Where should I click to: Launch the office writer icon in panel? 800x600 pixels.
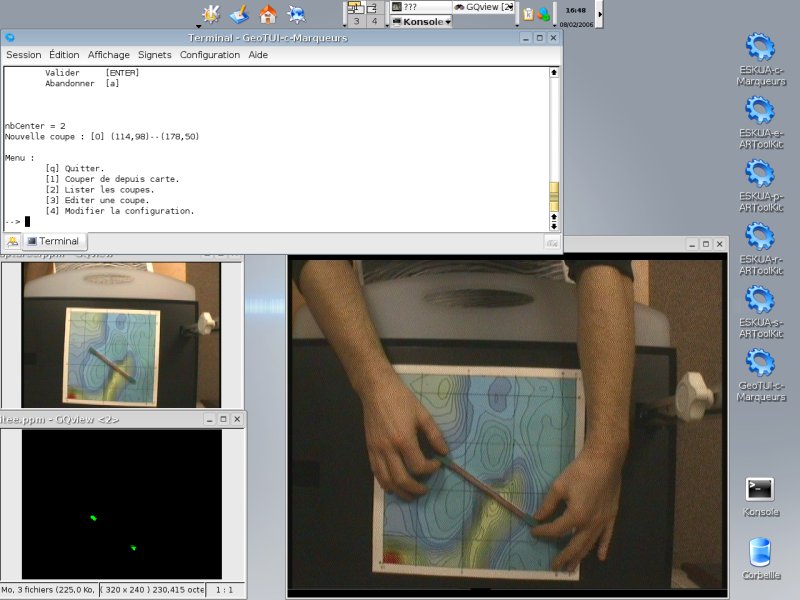239,14
